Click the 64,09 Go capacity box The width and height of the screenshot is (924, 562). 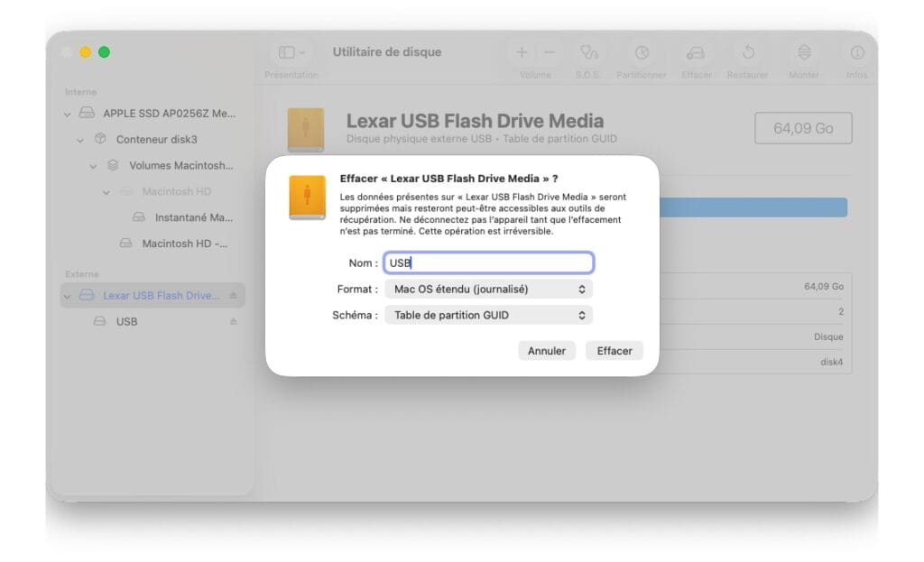tap(803, 128)
